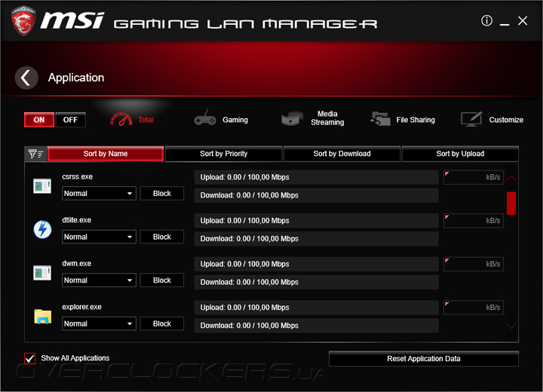Image resolution: width=543 pixels, height=392 pixels.
Task: Go back using the arrow beside Application
Action: coord(26,78)
